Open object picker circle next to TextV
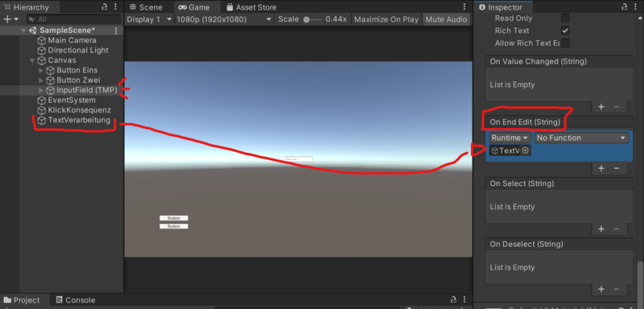This screenshot has height=309, width=644. [526, 150]
